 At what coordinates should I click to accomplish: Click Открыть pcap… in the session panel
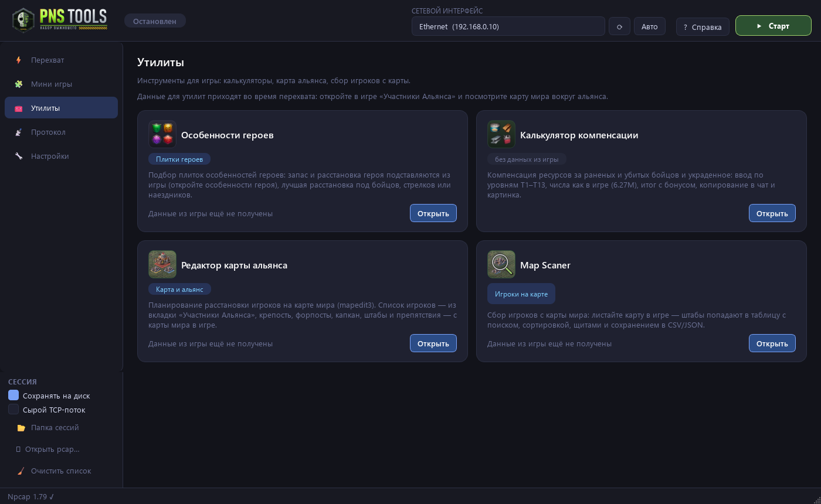[x=61, y=449]
